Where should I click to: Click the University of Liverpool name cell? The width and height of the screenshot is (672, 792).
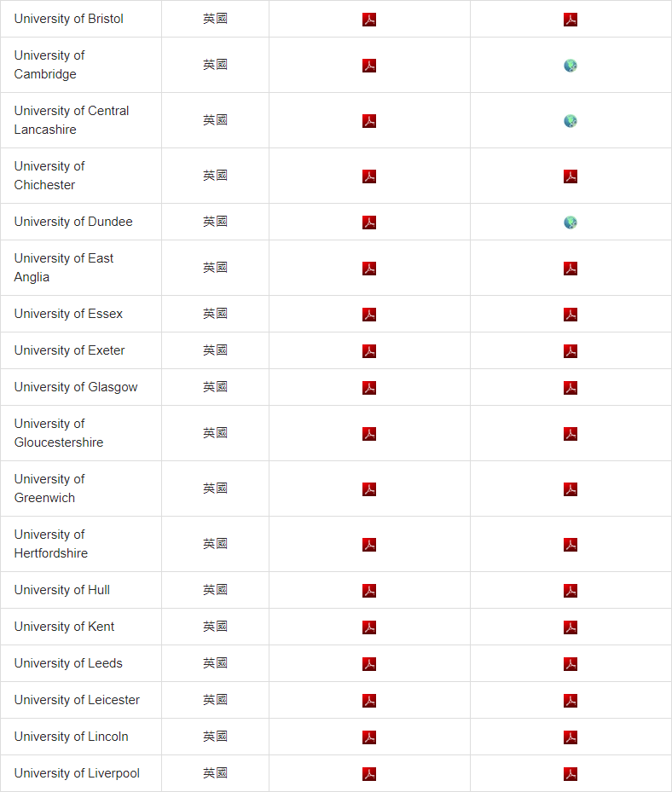click(81, 773)
